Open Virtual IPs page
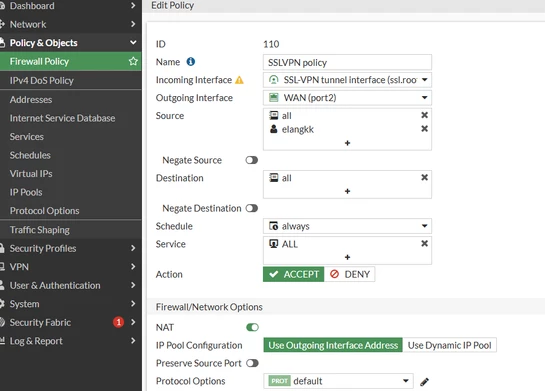545x391 pixels. coord(71,174)
